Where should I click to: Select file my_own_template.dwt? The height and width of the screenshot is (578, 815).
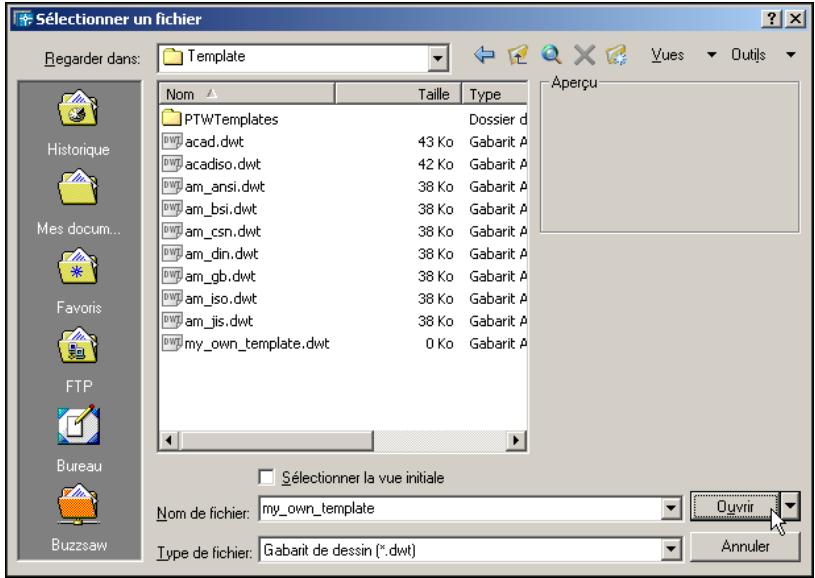click(257, 343)
